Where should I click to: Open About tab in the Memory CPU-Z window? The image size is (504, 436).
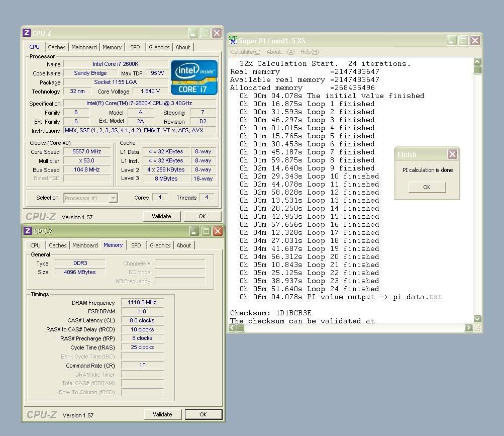(x=183, y=245)
